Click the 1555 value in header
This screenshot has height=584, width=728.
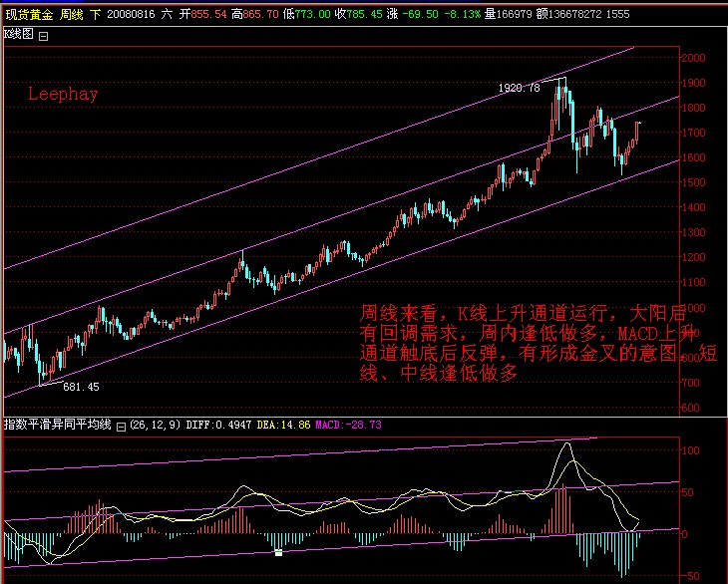coord(618,14)
